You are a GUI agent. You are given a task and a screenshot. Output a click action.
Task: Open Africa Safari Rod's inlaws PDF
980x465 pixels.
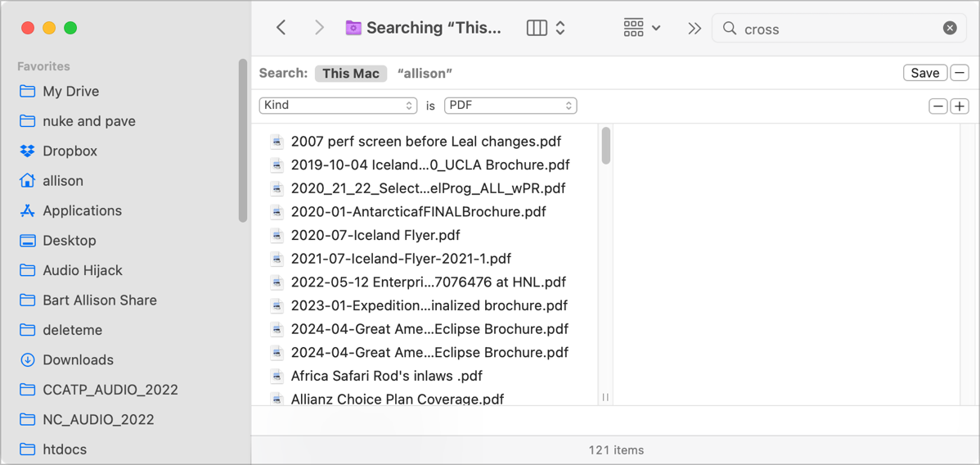click(386, 376)
